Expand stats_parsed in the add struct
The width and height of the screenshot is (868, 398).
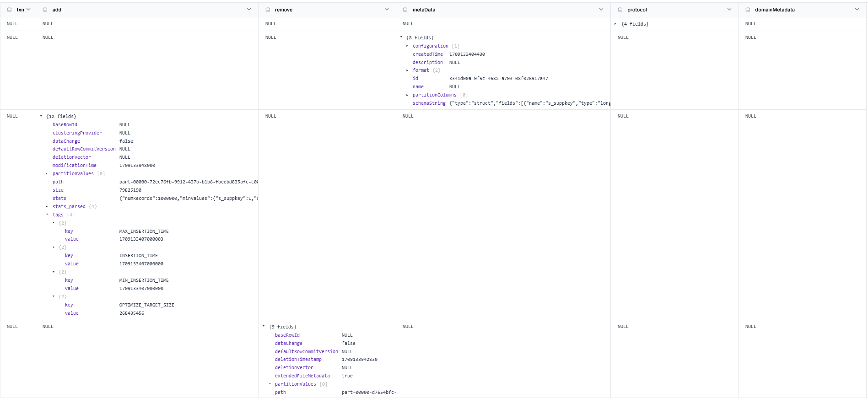tap(47, 206)
